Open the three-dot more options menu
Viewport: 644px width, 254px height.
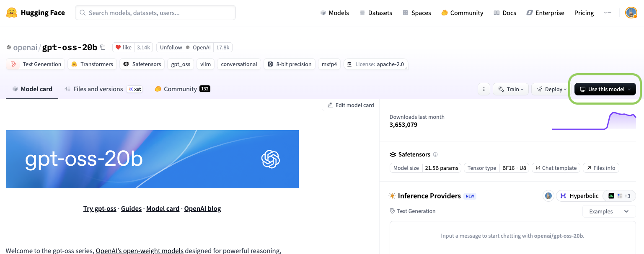[484, 89]
